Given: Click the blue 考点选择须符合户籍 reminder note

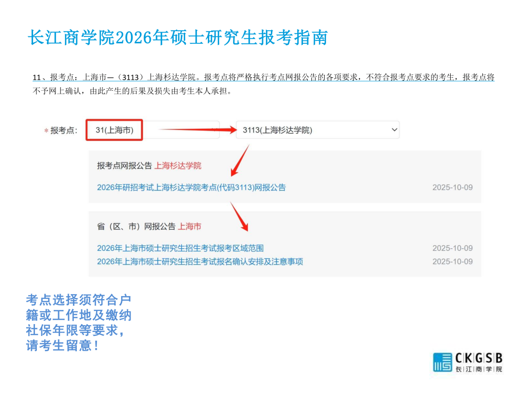Looking at the screenshot, I should [79, 323].
